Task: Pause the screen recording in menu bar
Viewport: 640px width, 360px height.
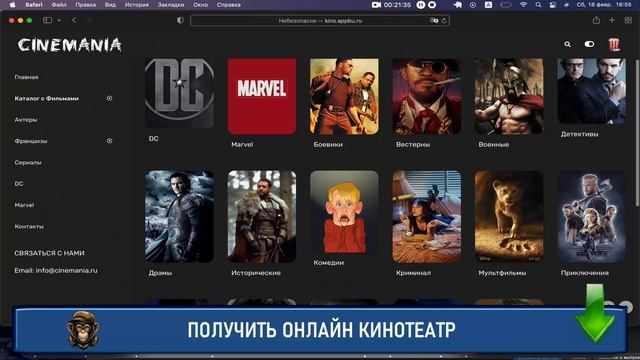Action: [x=421, y=5]
